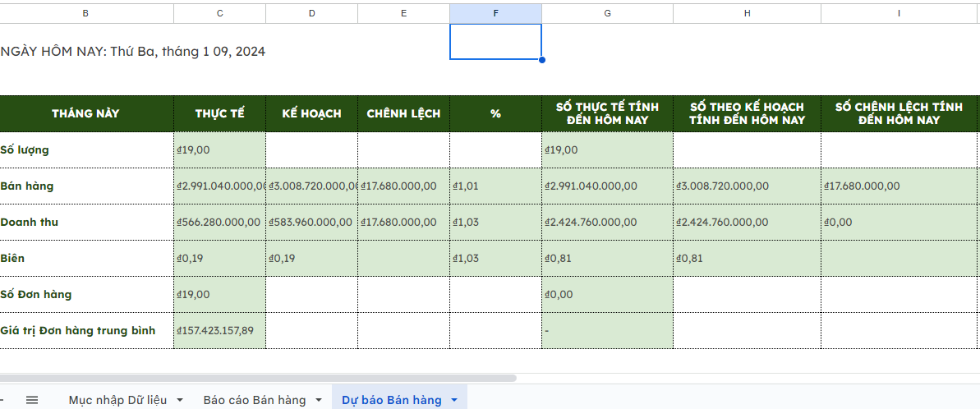
Task: Select Số lượng Thực tế cell ₫19,00
Action: [x=219, y=149]
